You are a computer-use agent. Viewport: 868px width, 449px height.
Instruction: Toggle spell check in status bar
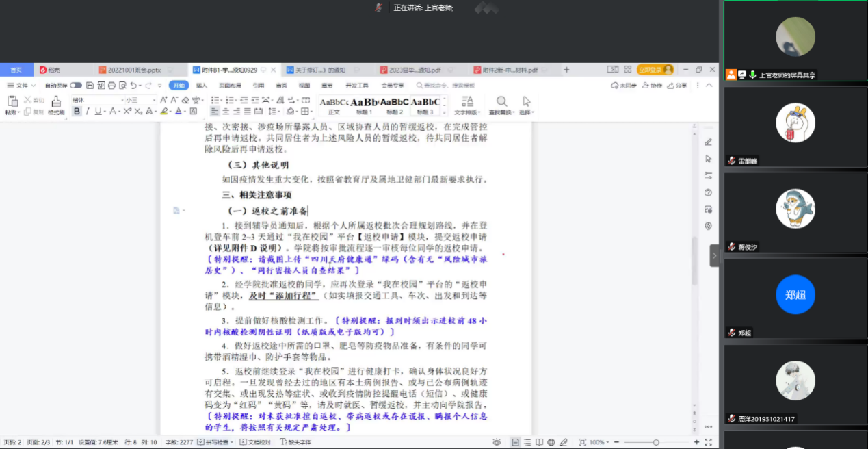tap(215, 442)
